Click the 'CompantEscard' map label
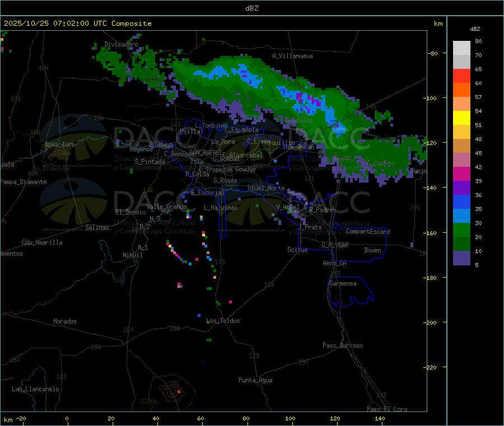Screen dimensions: 504x426 [x=368, y=232]
